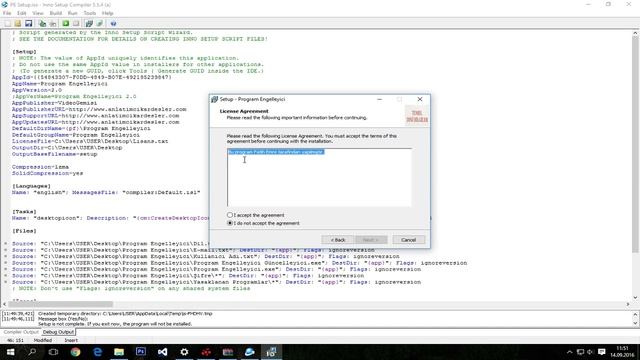Image resolution: width=640 pixels, height=360 pixels.
Task: Select the Target Uninstall toolbar icon
Action: (x=100, y=24)
